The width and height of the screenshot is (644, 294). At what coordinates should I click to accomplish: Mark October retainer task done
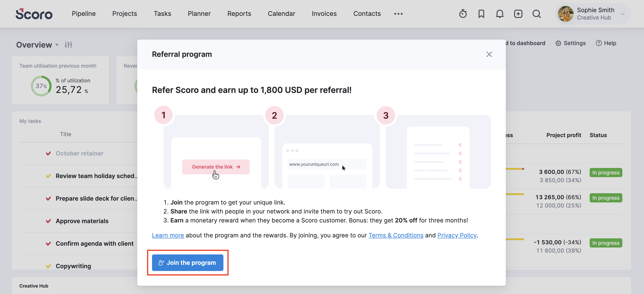(x=48, y=153)
